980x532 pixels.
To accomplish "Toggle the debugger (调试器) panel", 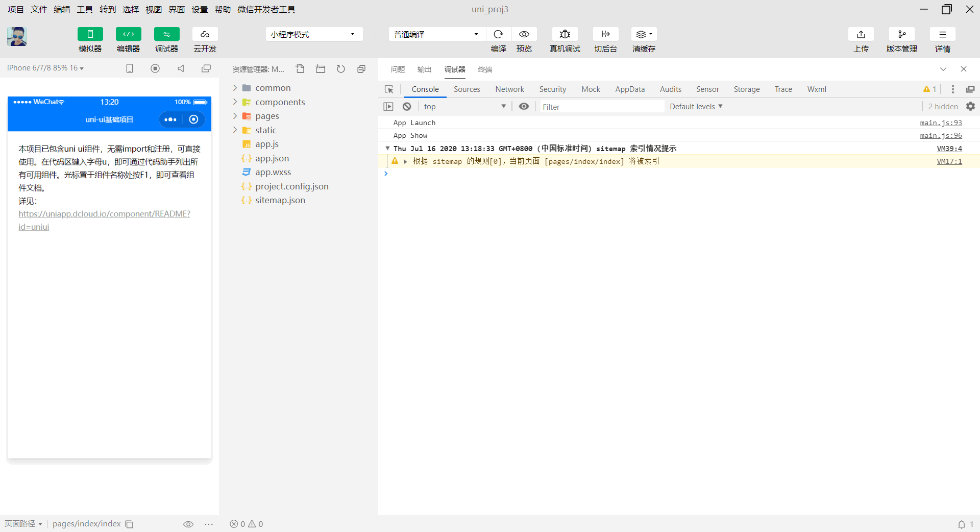I will [166, 34].
